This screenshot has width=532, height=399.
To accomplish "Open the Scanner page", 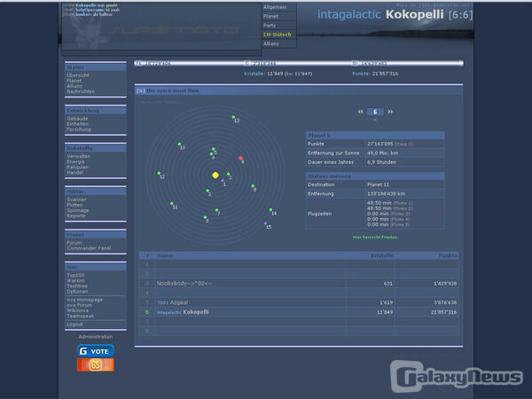I will (x=76, y=199).
